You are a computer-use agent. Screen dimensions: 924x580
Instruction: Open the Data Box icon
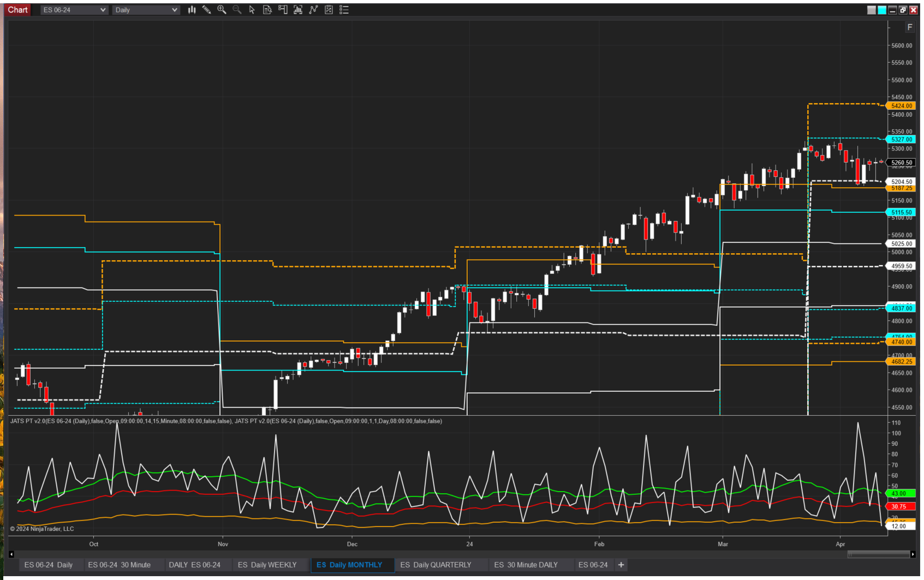pyautogui.click(x=267, y=9)
